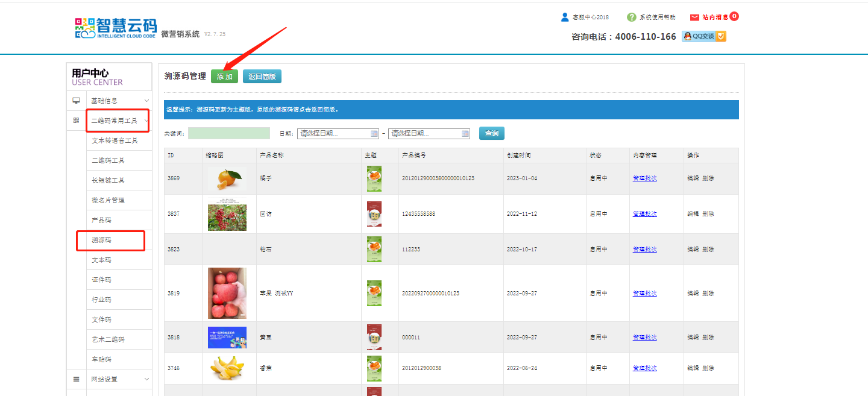The image size is (868, 396).
Task: Click the apple box thumbnail image
Action: pos(227,293)
